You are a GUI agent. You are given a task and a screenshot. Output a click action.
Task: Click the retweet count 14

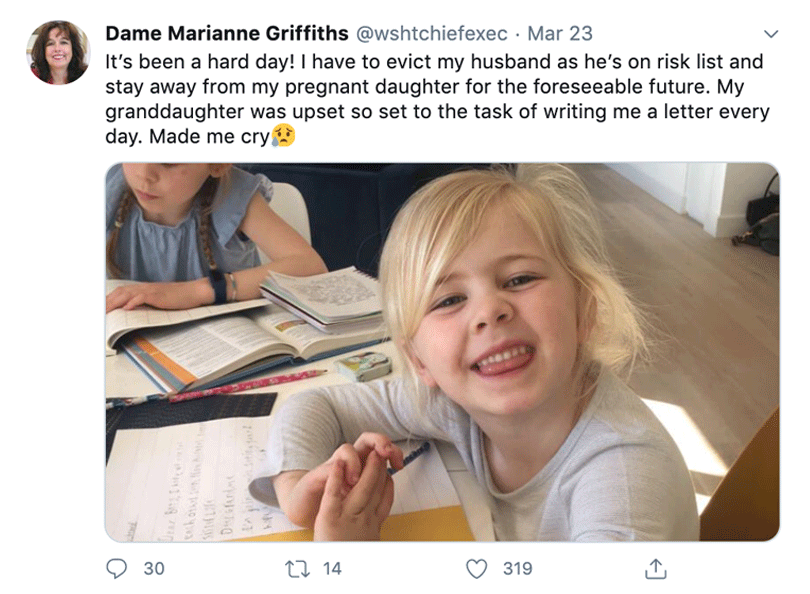coord(332,568)
